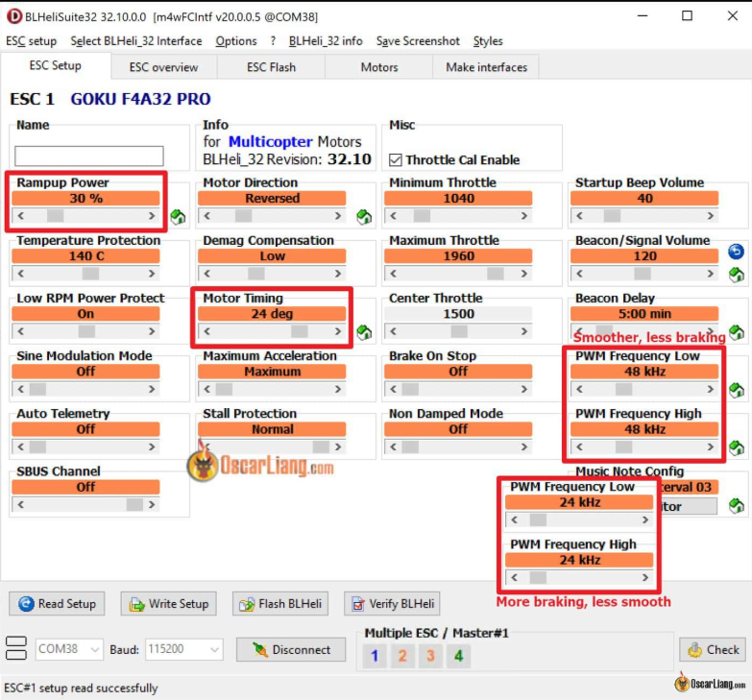The height and width of the screenshot is (700, 752).
Task: Switch to Motors tab
Action: 378,67
